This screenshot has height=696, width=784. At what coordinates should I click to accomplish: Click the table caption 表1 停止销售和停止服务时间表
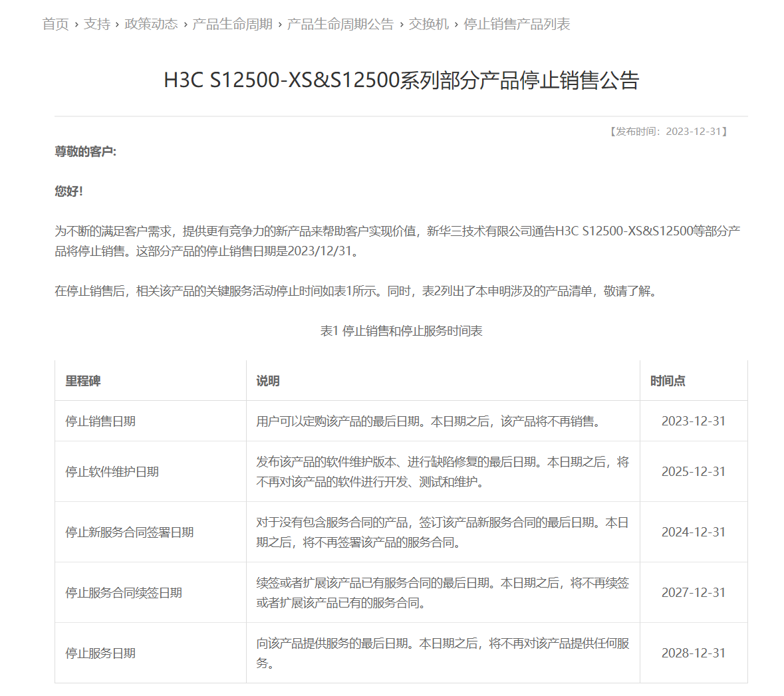(x=402, y=331)
